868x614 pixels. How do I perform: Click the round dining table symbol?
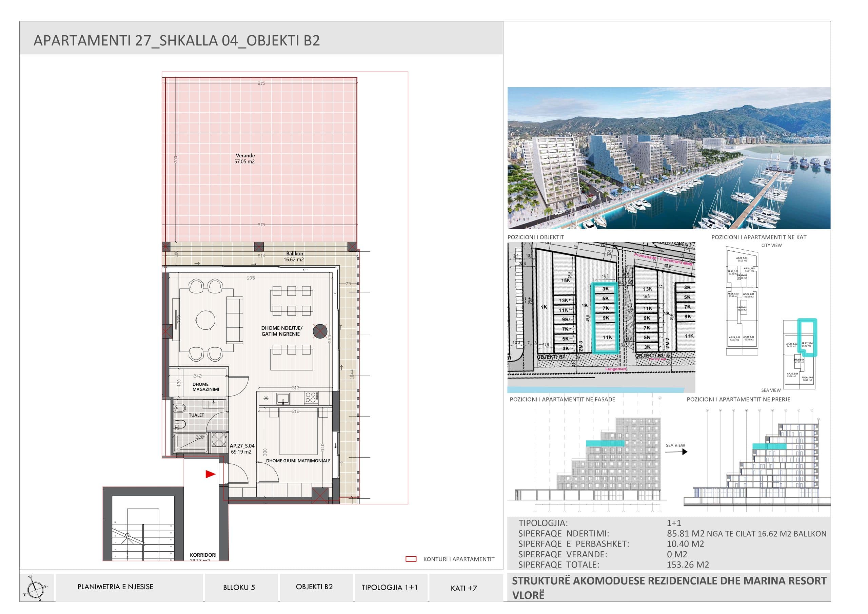tap(206, 321)
